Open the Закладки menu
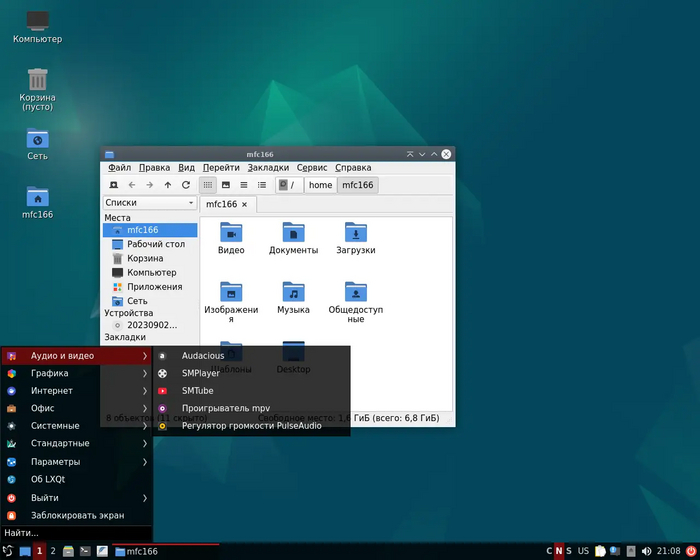Viewport: 700px width, 560px height. (268, 168)
